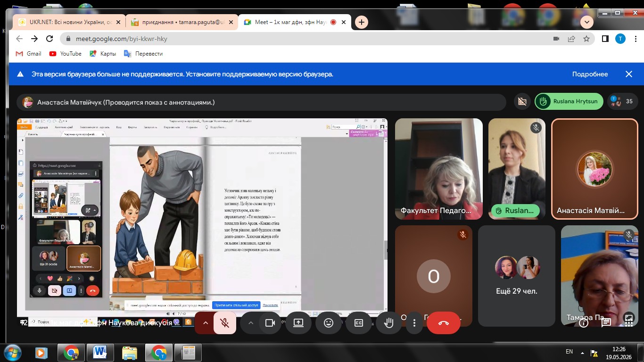Open Windows Media Player from taskbar
The width and height of the screenshot is (644, 362).
tap(41, 352)
